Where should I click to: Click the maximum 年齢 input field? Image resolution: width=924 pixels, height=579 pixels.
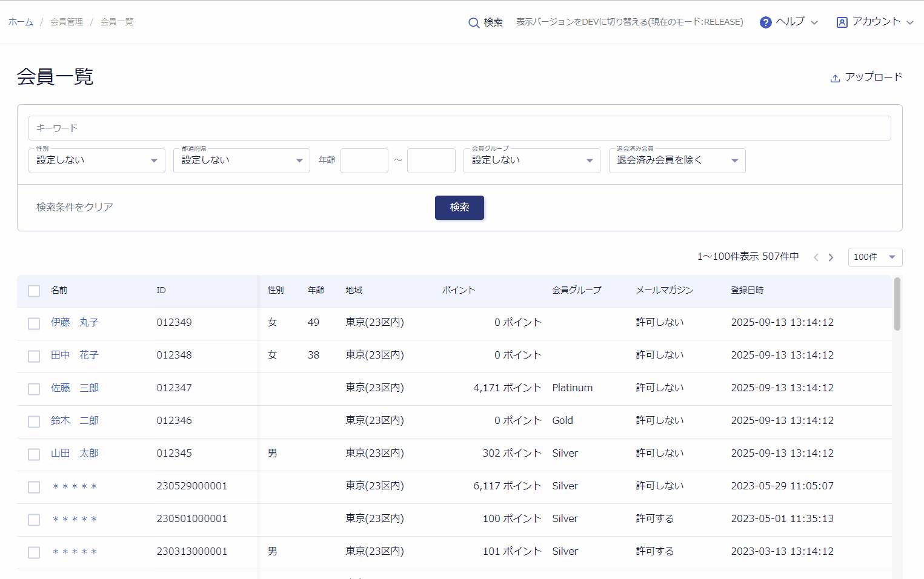(431, 160)
